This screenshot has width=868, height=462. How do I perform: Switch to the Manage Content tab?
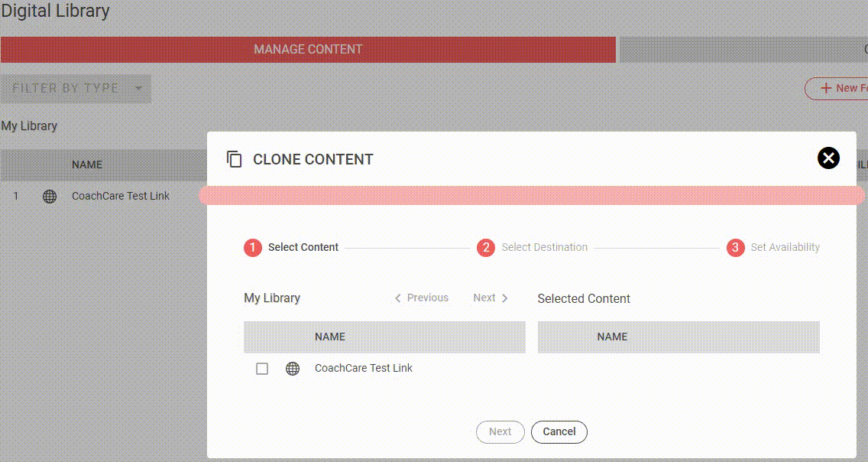click(x=308, y=50)
